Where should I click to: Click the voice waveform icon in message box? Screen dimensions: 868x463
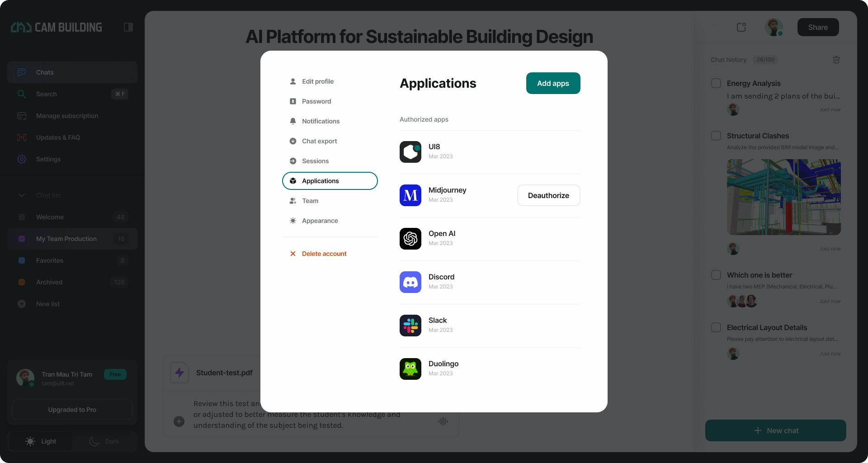443,421
